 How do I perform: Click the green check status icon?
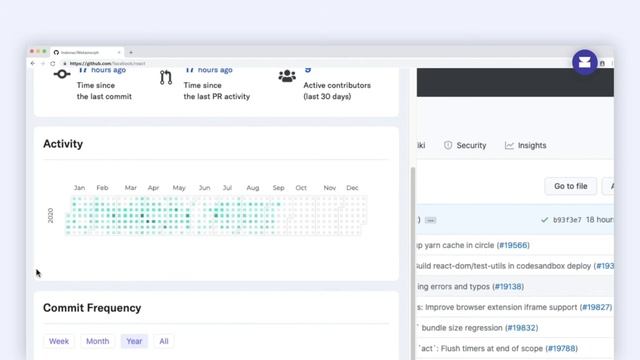tap(544, 220)
